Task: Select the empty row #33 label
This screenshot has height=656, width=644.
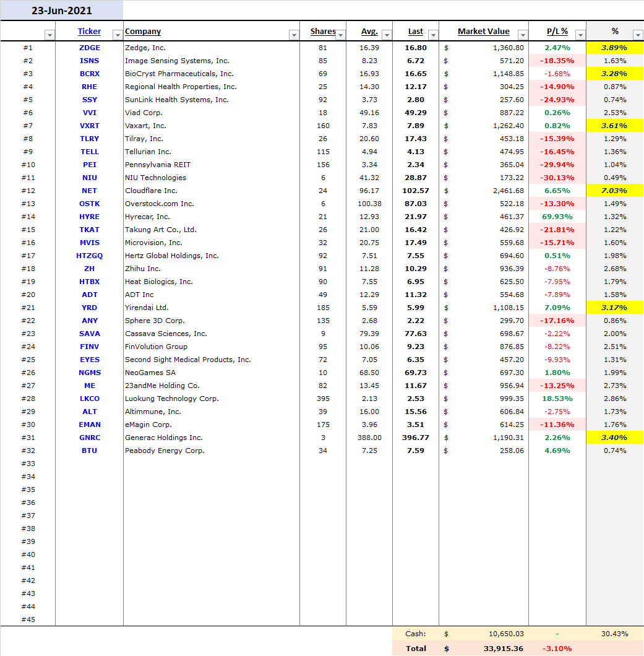Action: [x=28, y=464]
